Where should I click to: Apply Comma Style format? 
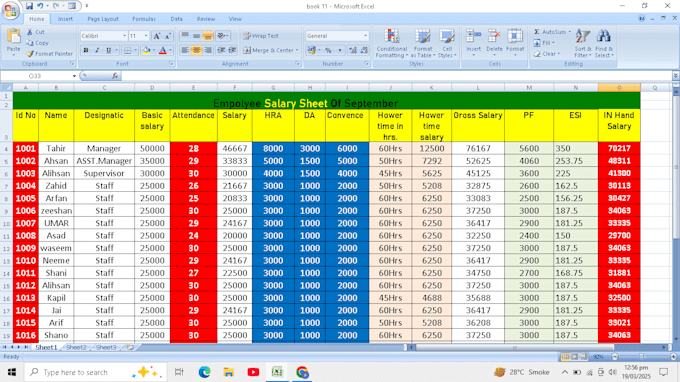340,50
